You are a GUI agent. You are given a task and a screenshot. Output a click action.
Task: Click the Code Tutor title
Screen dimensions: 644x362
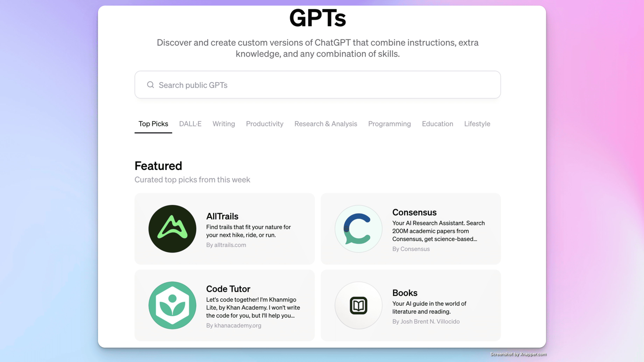pos(228,289)
